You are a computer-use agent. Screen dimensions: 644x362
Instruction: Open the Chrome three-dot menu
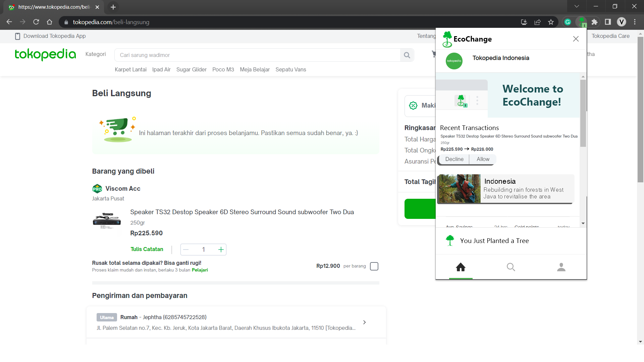(635, 22)
